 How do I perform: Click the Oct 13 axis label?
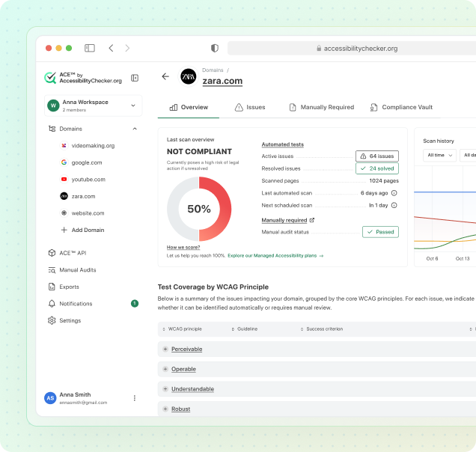(x=463, y=259)
